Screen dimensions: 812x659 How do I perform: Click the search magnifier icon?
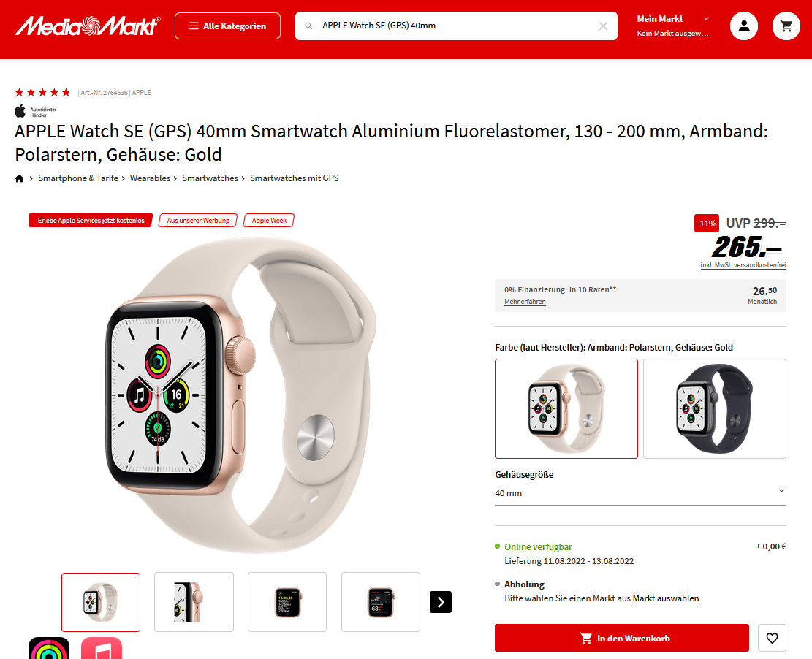pos(308,26)
